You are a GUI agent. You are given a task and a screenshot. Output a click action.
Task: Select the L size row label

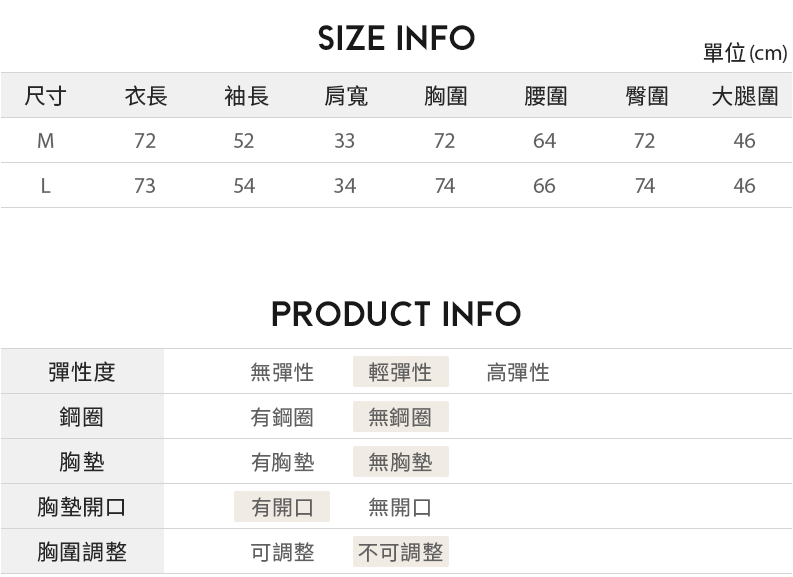[45, 186]
